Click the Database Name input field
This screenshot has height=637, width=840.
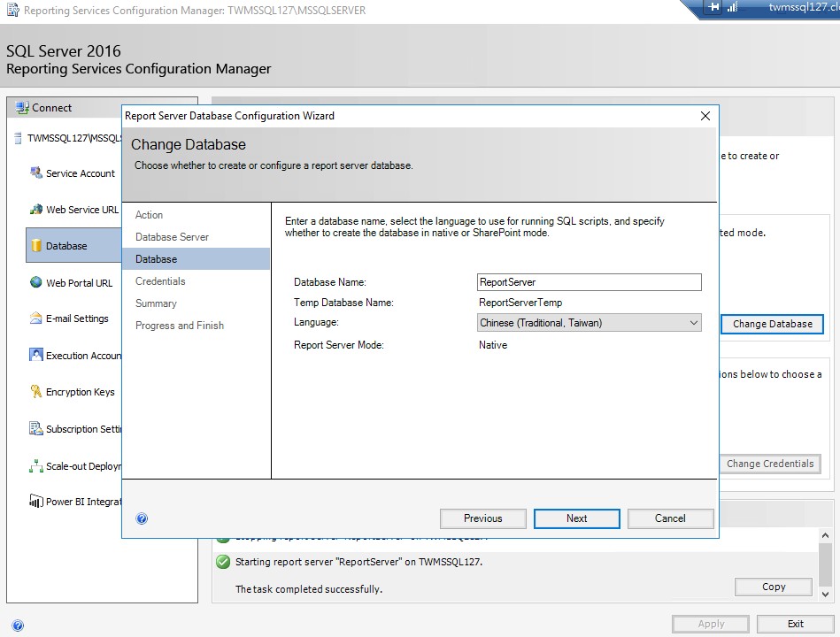point(590,282)
